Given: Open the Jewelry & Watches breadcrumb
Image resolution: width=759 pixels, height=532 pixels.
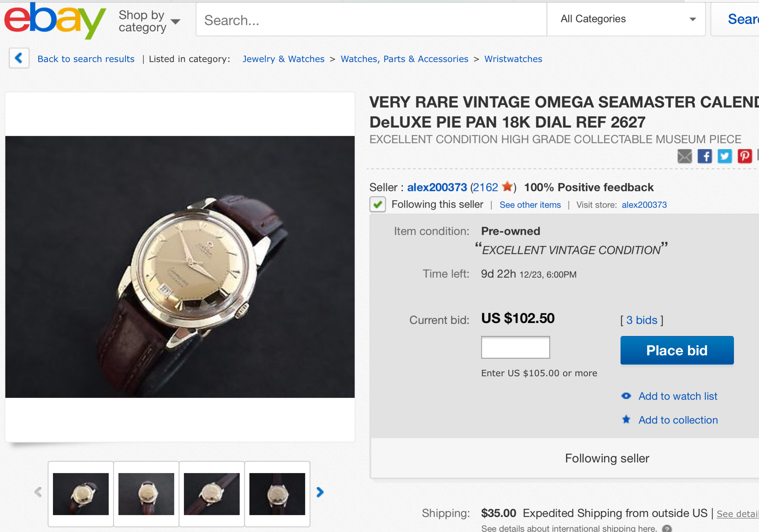Looking at the screenshot, I should [x=283, y=59].
